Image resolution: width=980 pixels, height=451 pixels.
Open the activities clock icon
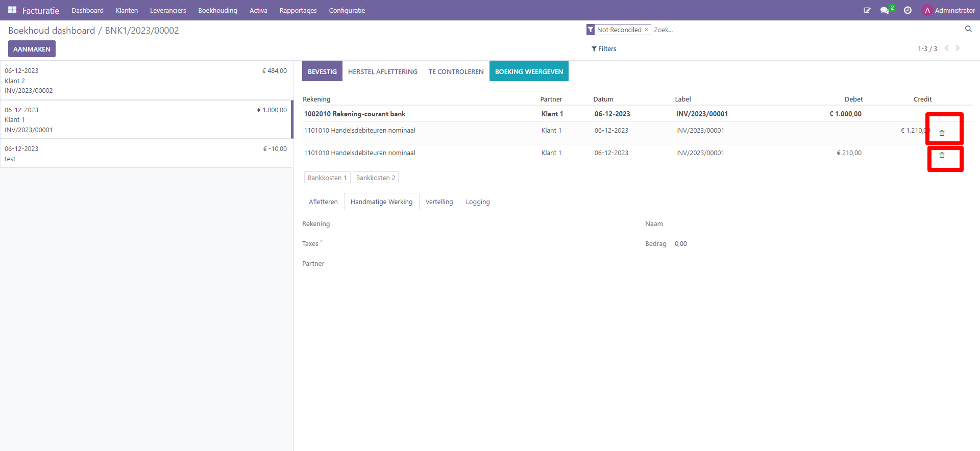click(x=908, y=10)
